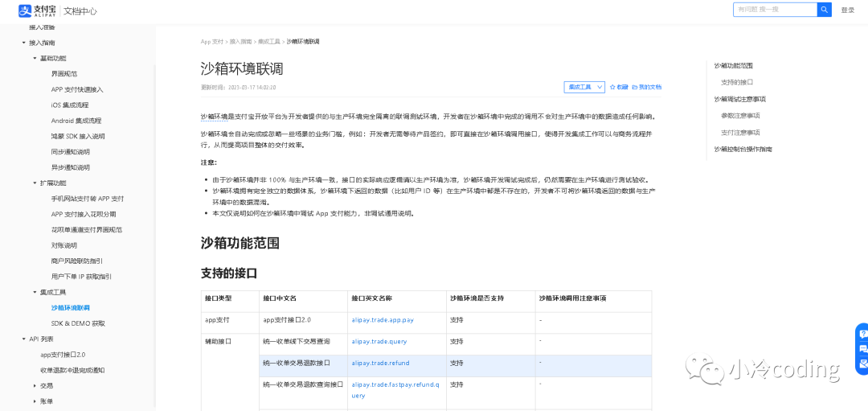Click the middle floating chat icon at right edge
Screen dimensions: 868x411
pyautogui.click(x=862, y=348)
